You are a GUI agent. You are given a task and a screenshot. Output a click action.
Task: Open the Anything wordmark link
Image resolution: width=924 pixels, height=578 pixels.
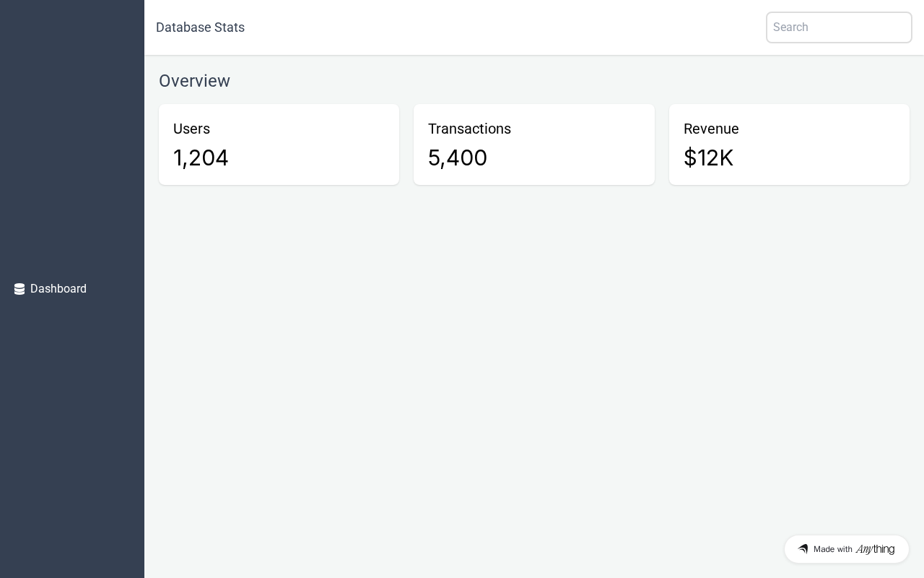[875, 549]
